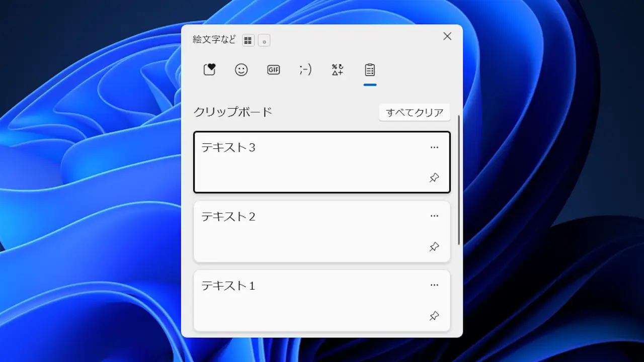Click the Windows key shortcut icon beside 絵文字など
The image size is (644, 362).
pos(248,41)
